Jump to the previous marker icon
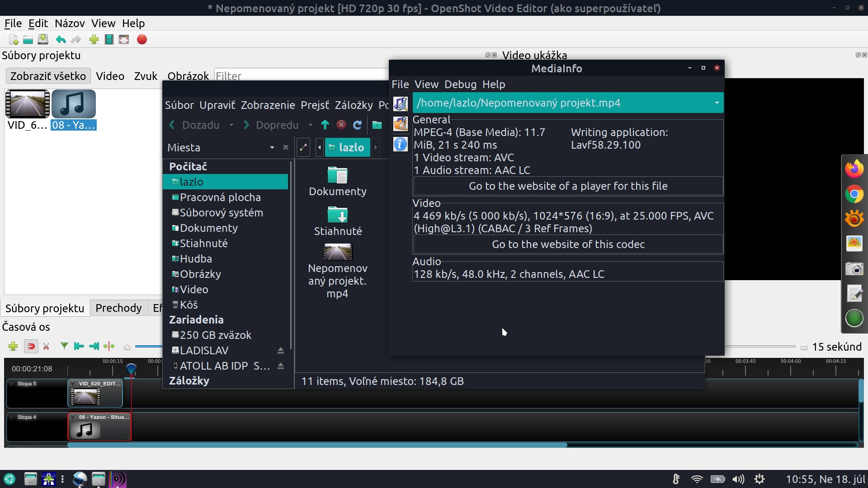 [x=79, y=347]
